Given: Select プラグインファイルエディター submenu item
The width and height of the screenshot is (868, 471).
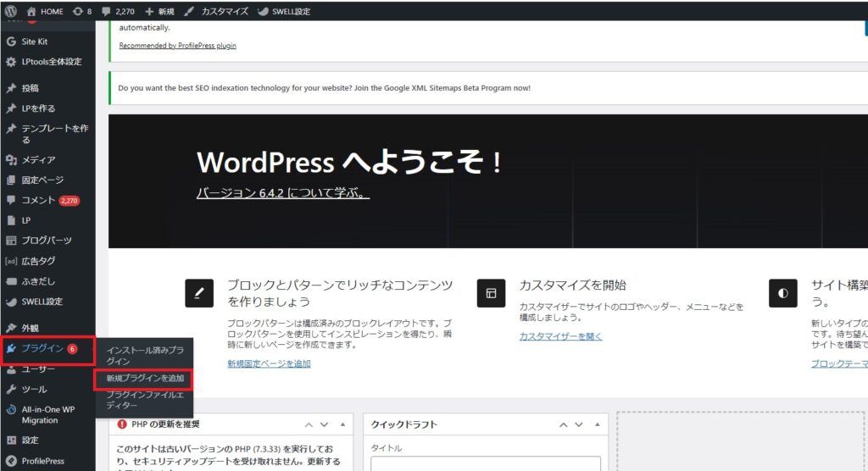Looking at the screenshot, I should [145, 400].
